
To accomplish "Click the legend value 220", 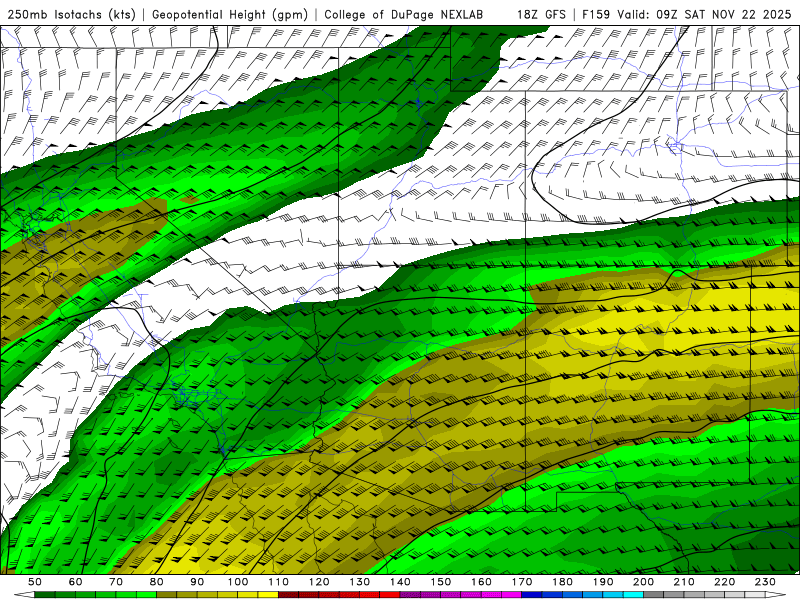I will tap(725, 582).
